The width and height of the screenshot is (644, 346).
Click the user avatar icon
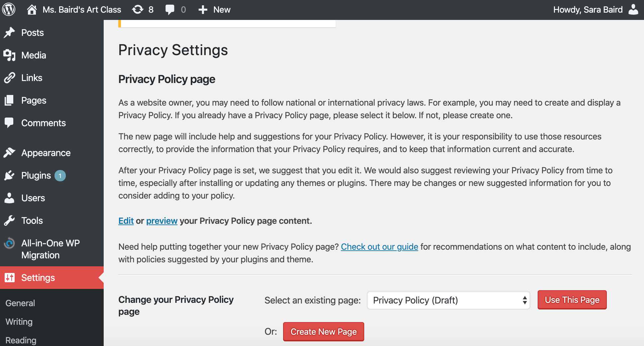(x=633, y=10)
